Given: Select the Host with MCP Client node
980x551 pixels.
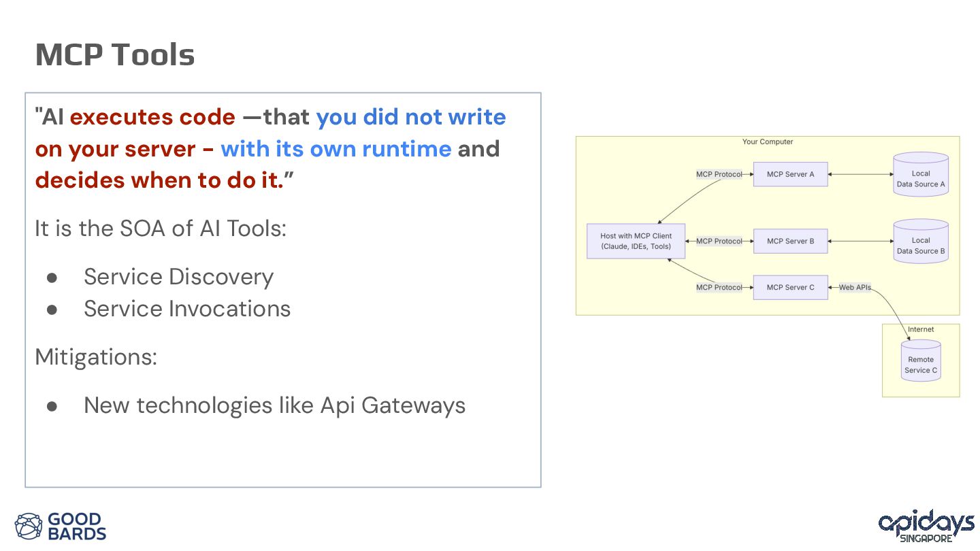Looking at the screenshot, I should click(x=636, y=241).
